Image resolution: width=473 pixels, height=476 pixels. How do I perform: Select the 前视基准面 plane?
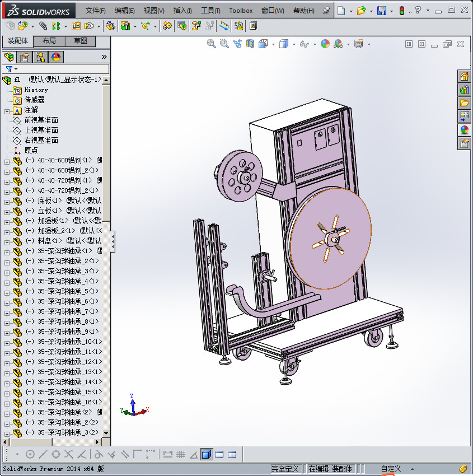[x=41, y=120]
